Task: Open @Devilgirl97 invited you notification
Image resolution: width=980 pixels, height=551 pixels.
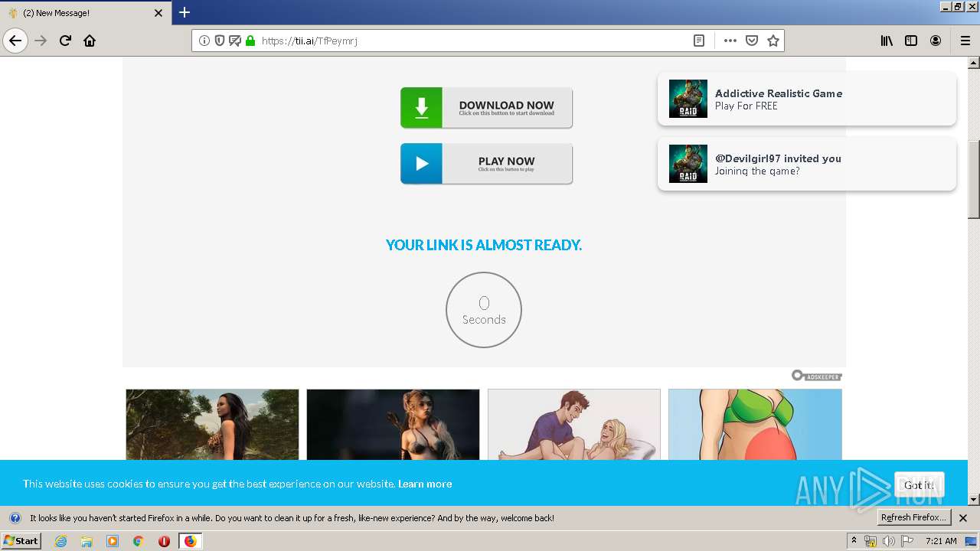Action: 807,164
